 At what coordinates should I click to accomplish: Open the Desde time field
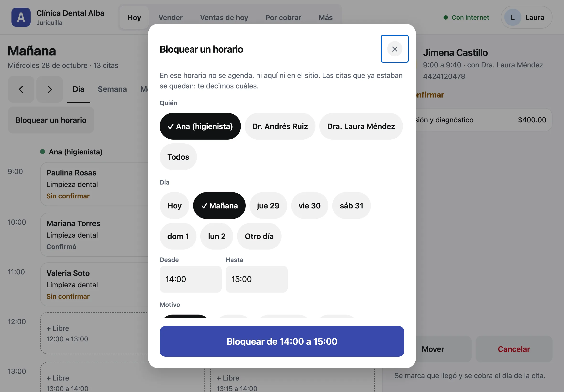(190, 279)
